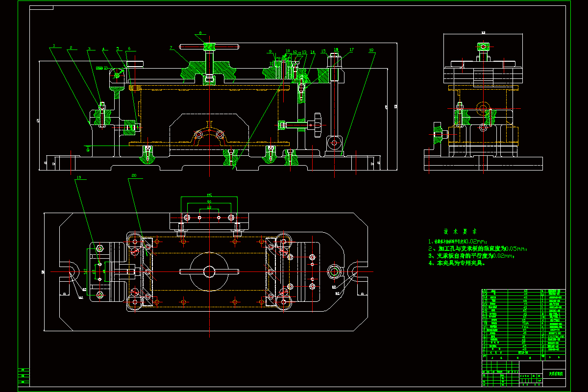Click part balloon number 5

(x=118, y=49)
